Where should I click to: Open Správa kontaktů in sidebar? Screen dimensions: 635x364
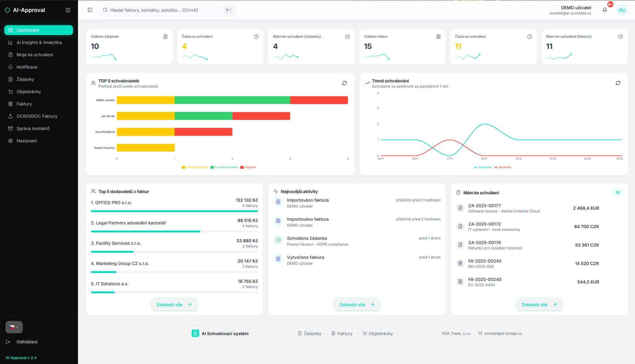[x=33, y=128]
